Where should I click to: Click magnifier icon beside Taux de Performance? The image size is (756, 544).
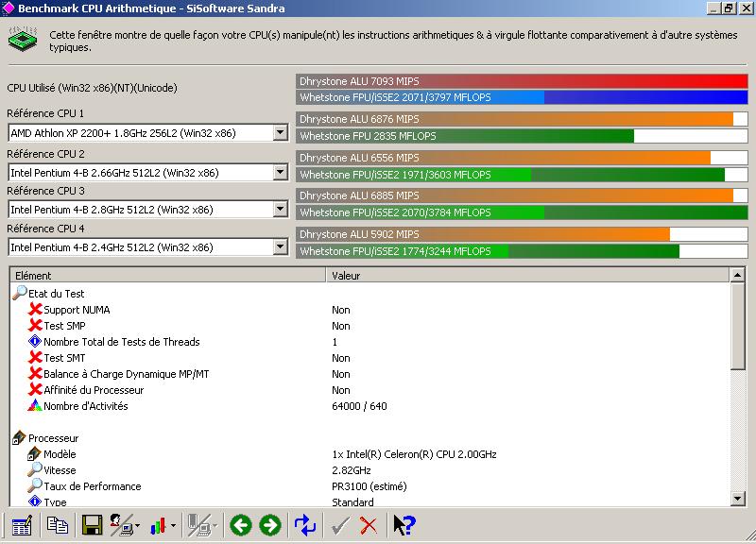tap(35, 485)
